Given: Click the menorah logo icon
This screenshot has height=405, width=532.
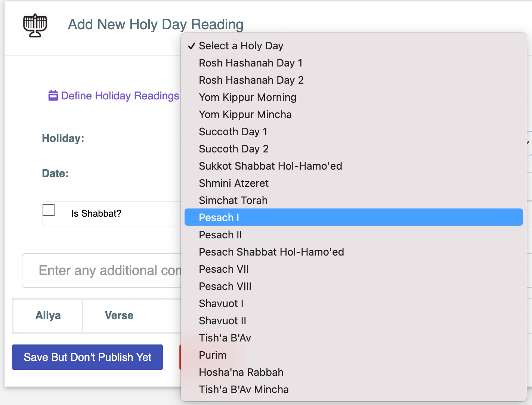Looking at the screenshot, I should pos(35,25).
